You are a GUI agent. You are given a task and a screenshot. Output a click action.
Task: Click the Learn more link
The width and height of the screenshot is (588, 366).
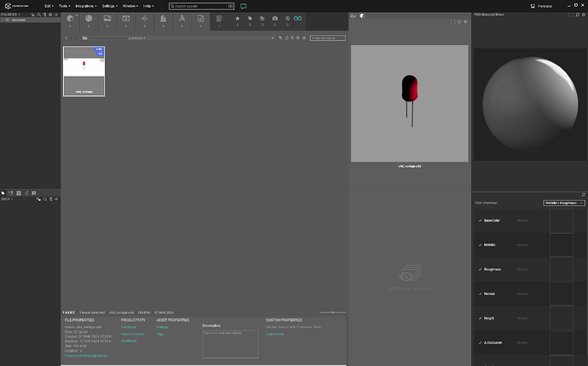coord(274,334)
